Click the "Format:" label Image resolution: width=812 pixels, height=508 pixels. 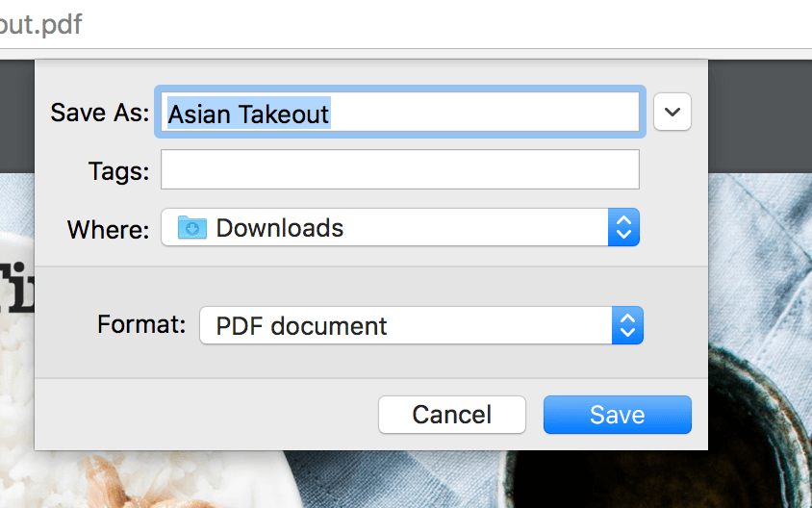pos(141,324)
